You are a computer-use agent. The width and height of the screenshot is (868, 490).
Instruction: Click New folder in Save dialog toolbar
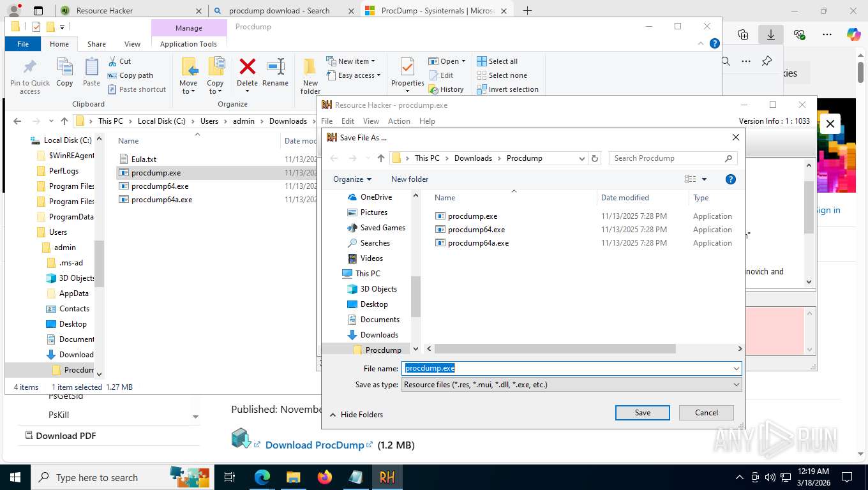click(x=410, y=179)
